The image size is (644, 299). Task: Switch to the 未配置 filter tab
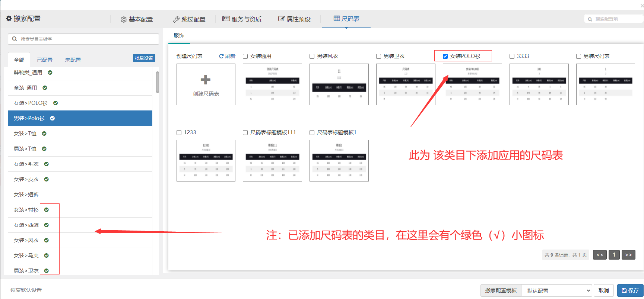pos(73,60)
